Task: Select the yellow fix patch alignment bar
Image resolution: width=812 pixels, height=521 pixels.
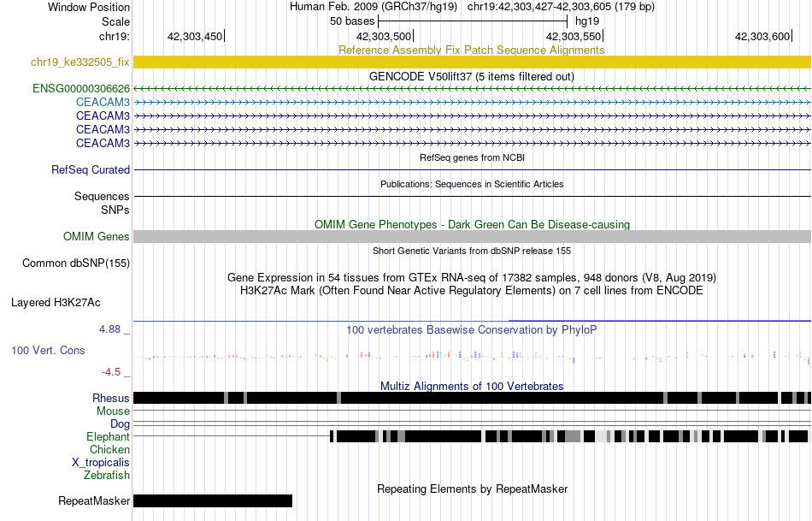Action: pos(472,62)
